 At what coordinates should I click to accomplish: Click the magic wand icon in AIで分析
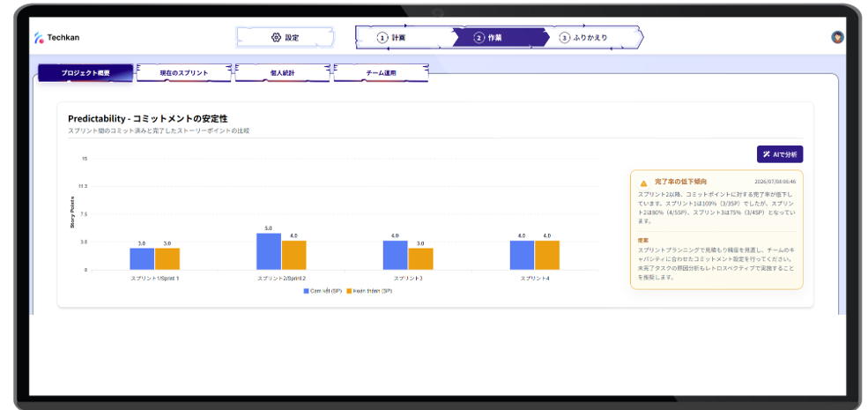click(x=767, y=154)
